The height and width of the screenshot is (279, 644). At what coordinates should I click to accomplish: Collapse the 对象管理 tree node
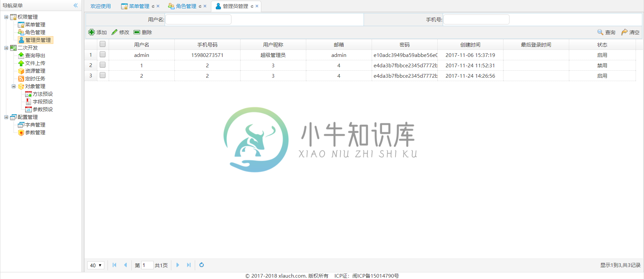(14, 86)
